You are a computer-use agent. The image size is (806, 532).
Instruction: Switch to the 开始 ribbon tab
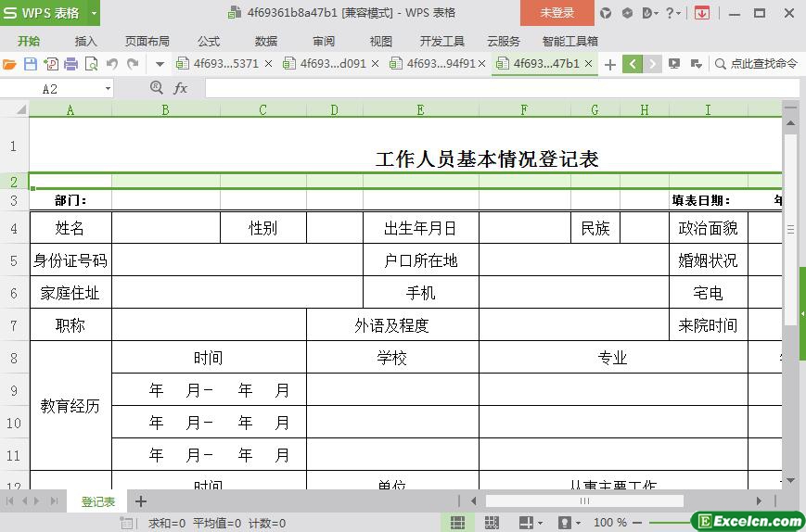coord(29,41)
